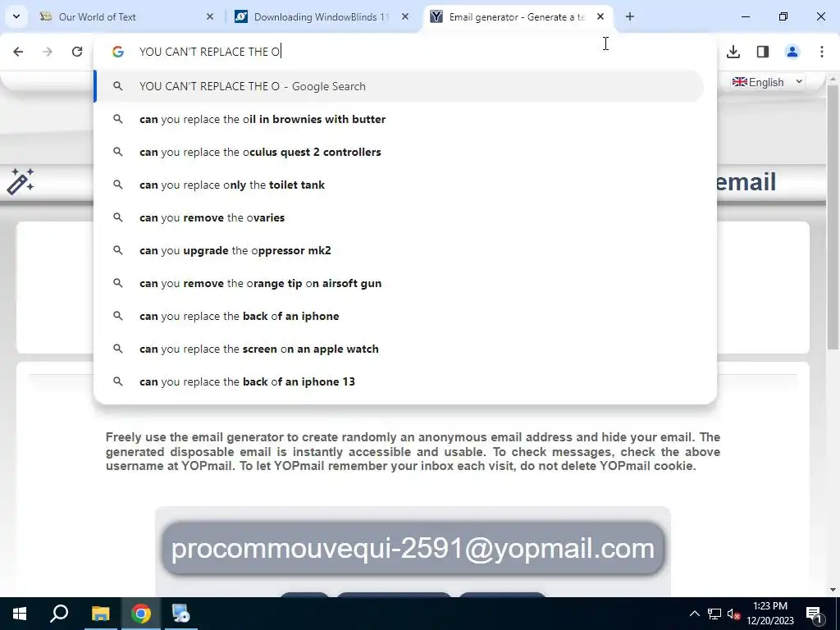Switch to Downloading WindowBlinds 11 tab

pos(321,16)
